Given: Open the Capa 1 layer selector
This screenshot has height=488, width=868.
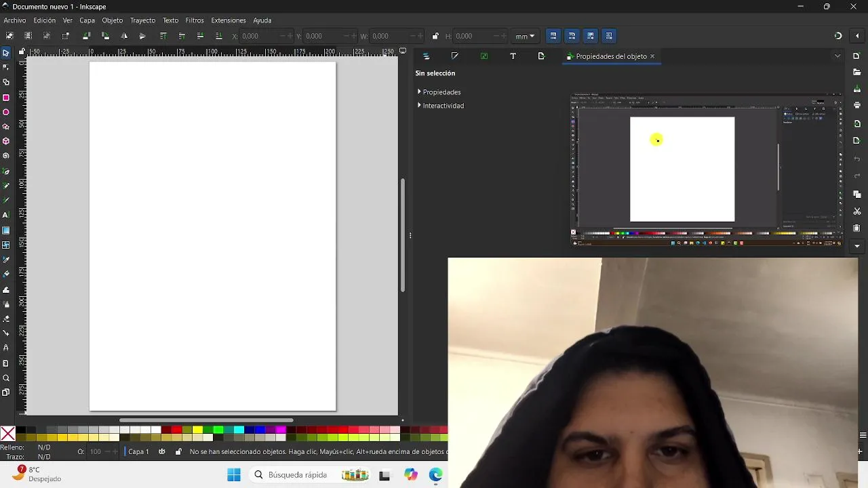Looking at the screenshot, I should 138,451.
